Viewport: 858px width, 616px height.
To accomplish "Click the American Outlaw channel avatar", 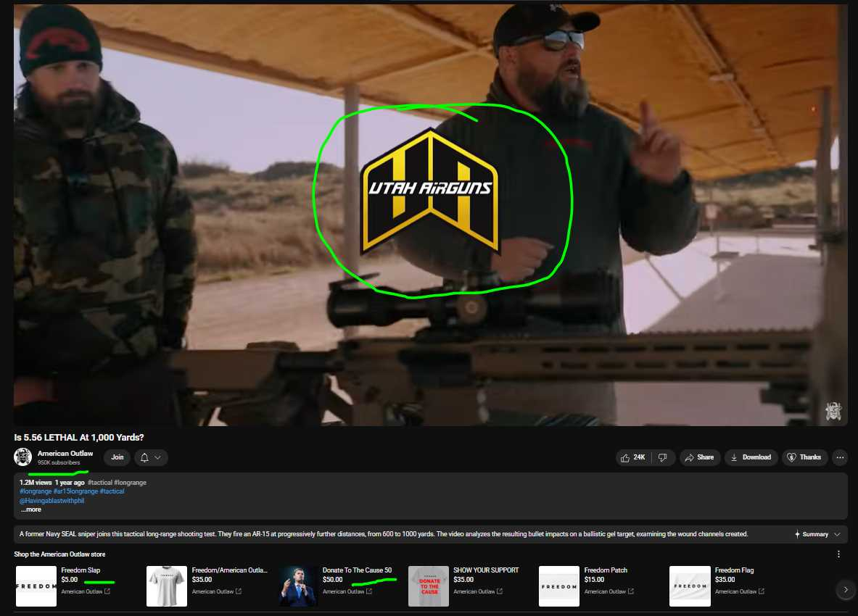I will tap(22, 457).
